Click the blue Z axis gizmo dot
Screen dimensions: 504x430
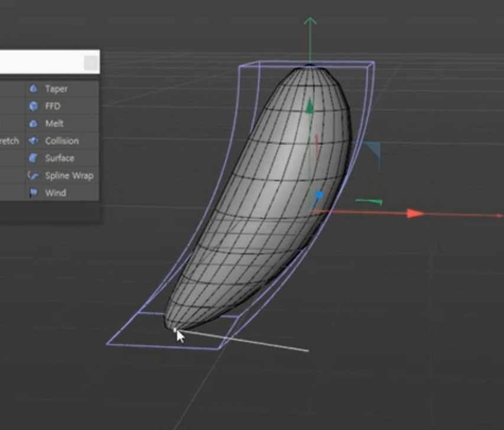(x=318, y=195)
